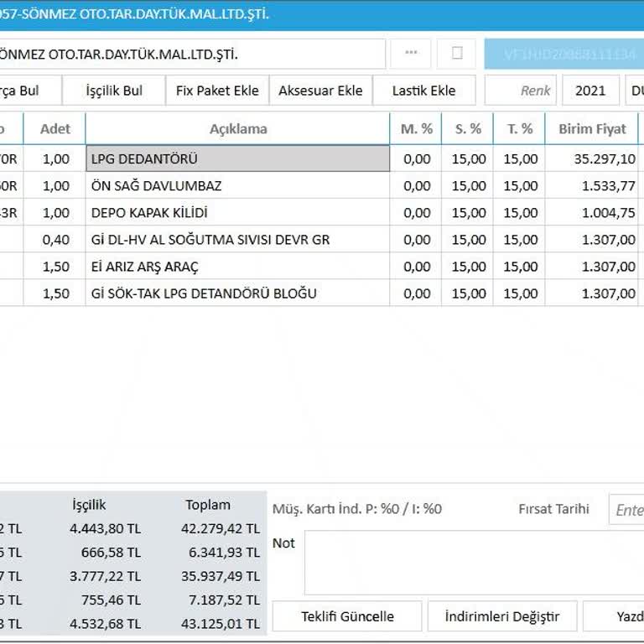The width and height of the screenshot is (644, 644).
Task: Select the Eİ ARIZ ARŞ ARAÇ labor row
Action: [x=238, y=267]
